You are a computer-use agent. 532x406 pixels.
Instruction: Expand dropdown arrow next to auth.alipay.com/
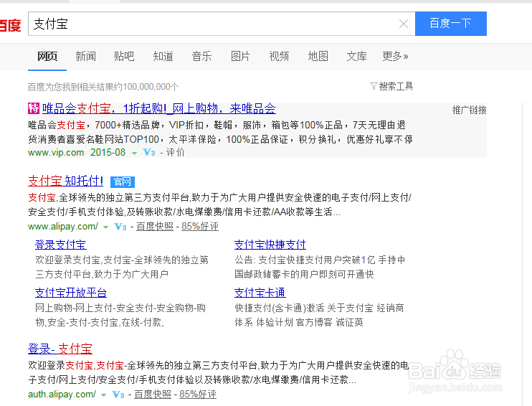point(104,395)
